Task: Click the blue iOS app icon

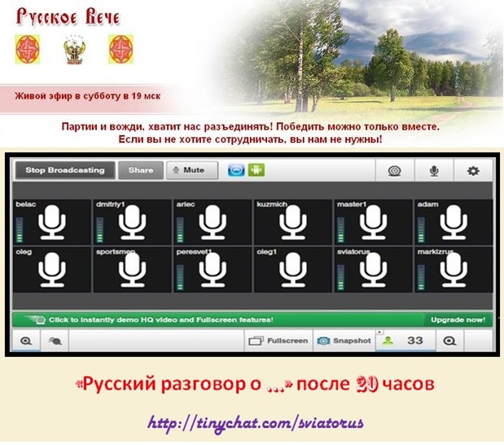Action: point(236,170)
